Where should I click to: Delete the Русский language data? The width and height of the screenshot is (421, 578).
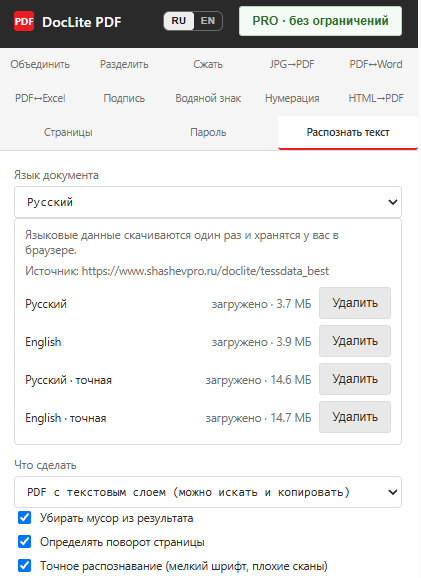[x=355, y=303]
